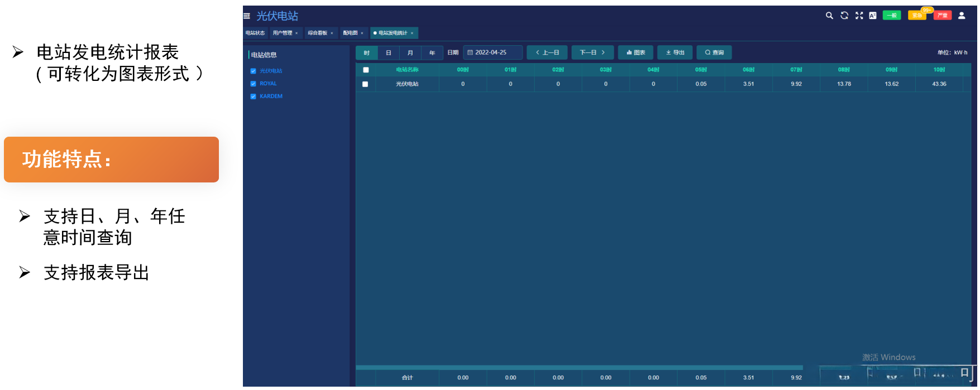Toggle the hamburger sidebar menu icon
The image size is (980, 390).
(246, 16)
